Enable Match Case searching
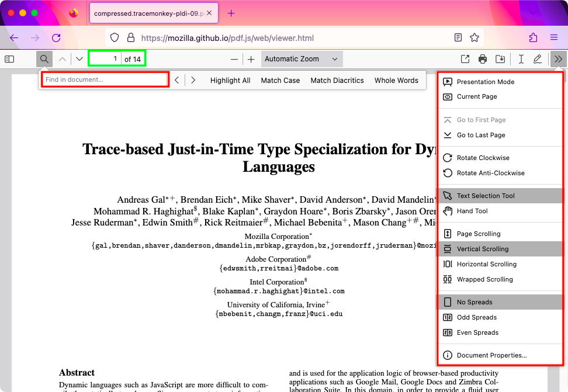 point(280,80)
